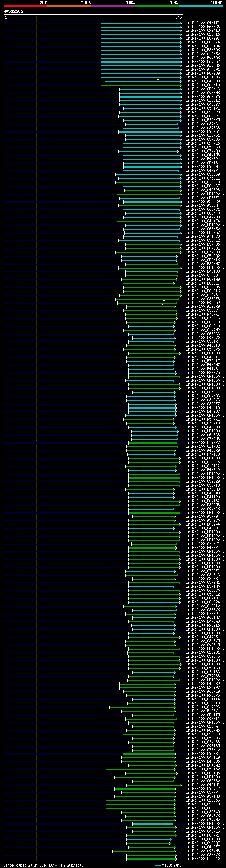The height and width of the screenshot is (868, 226).
Task: Click the green ~80% identity legend segment
Action: point(156,6)
